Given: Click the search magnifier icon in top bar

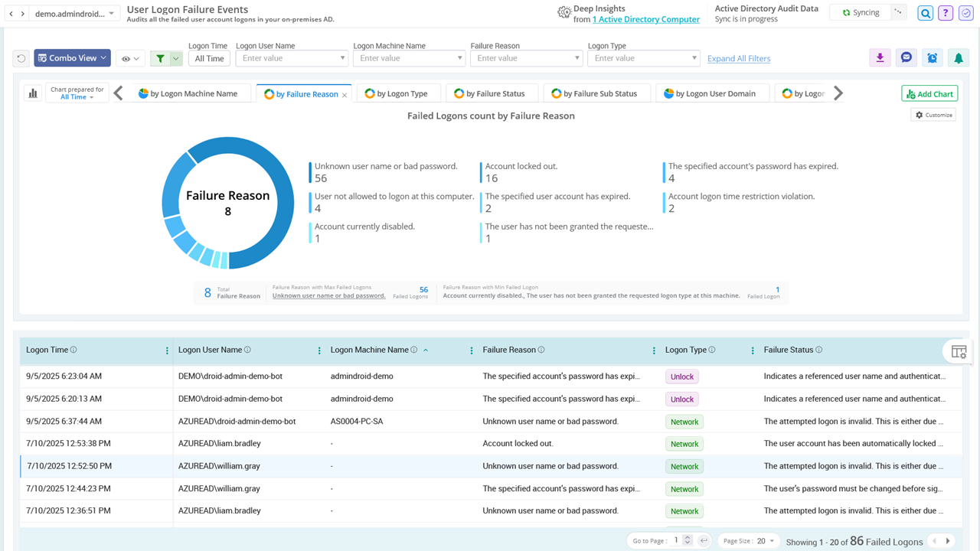Looking at the screenshot, I should [x=925, y=13].
